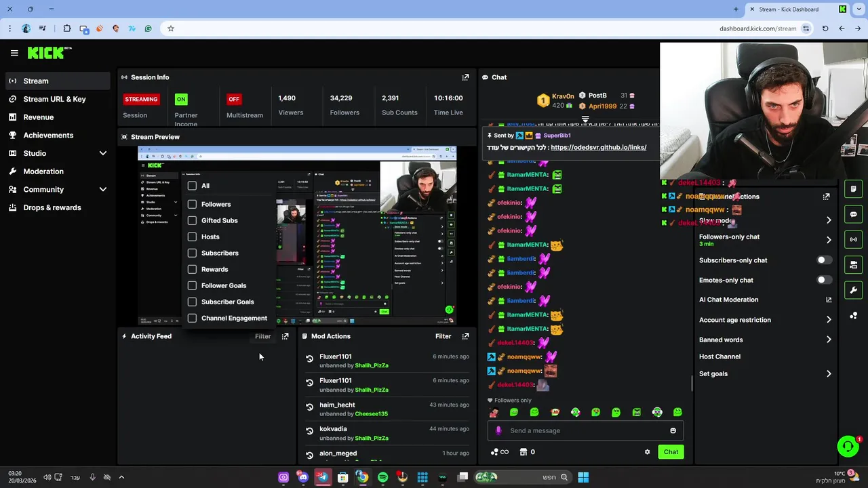Screen dimensions: 868x488
Task: Open Drops & rewards page
Action: pos(57,207)
